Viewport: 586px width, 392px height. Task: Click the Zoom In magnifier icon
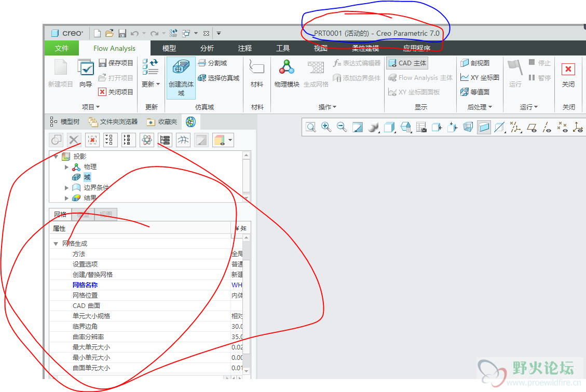pyautogui.click(x=326, y=128)
